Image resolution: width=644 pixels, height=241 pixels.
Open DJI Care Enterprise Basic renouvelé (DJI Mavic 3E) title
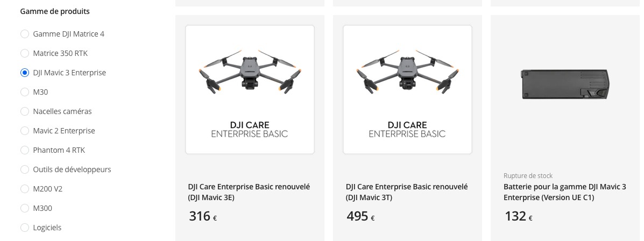click(x=249, y=192)
